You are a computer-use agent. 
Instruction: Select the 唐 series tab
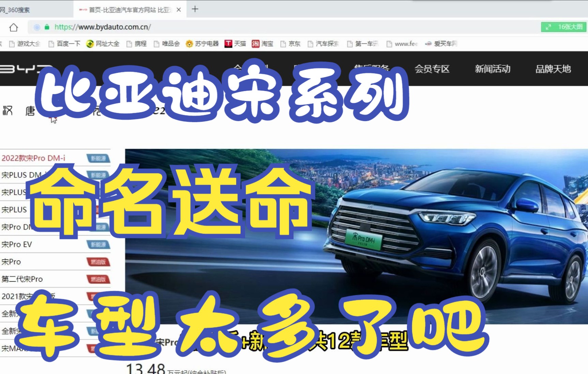click(x=30, y=110)
